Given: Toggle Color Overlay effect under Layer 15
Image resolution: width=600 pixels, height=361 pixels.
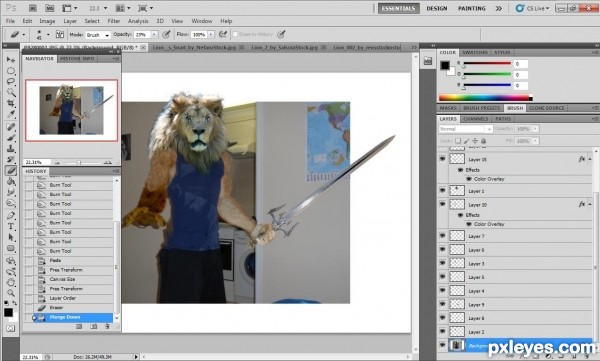Looking at the screenshot, I should click(x=469, y=179).
